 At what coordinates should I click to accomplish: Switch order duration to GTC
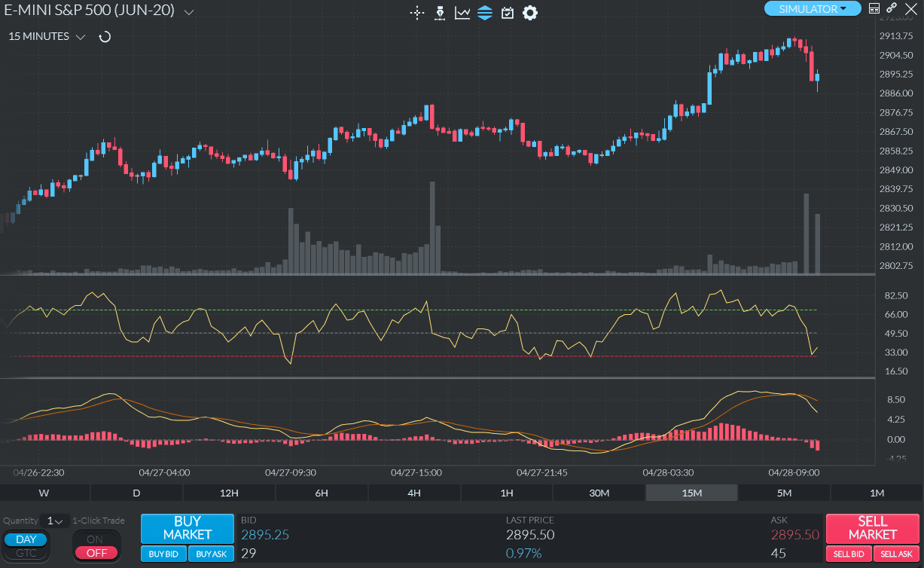[26, 552]
